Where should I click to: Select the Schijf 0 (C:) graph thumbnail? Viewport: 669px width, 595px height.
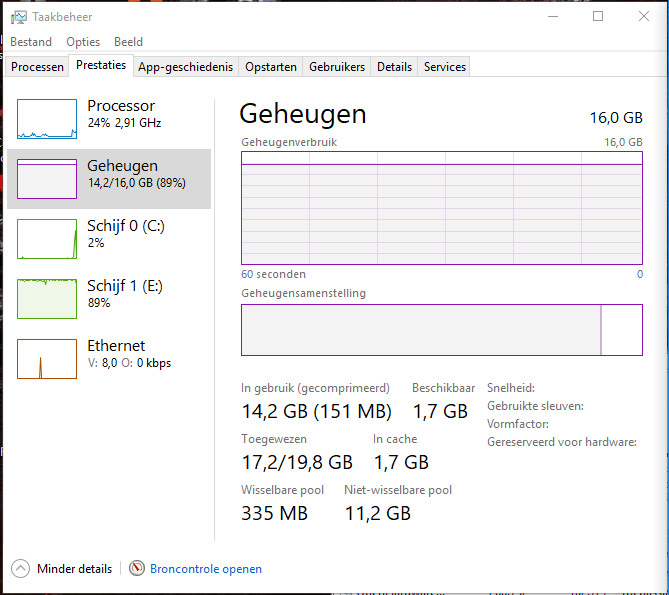click(x=47, y=239)
